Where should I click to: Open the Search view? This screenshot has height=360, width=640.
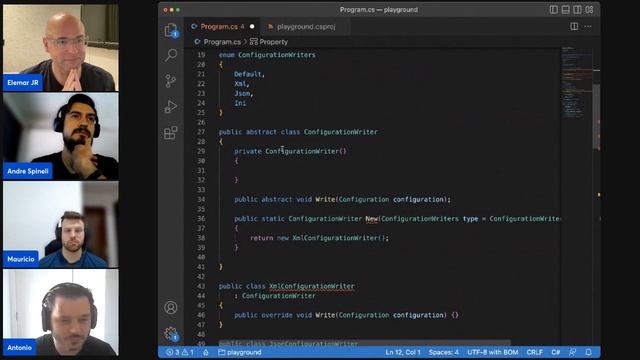click(171, 55)
